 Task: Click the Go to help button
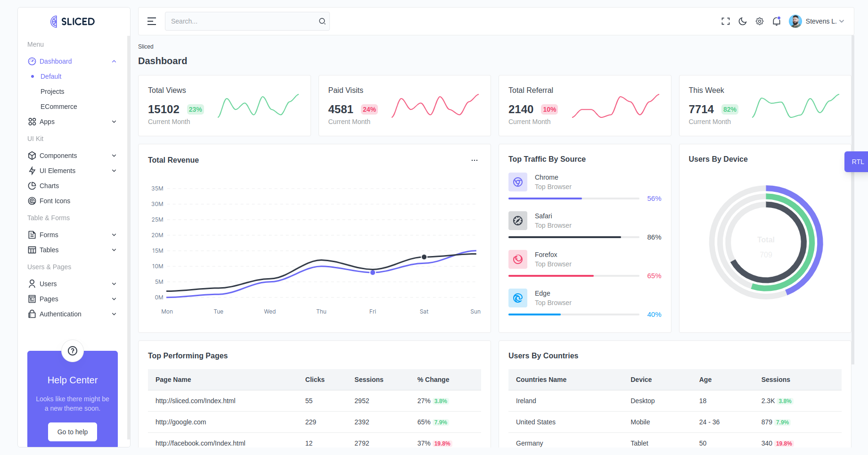(x=73, y=432)
